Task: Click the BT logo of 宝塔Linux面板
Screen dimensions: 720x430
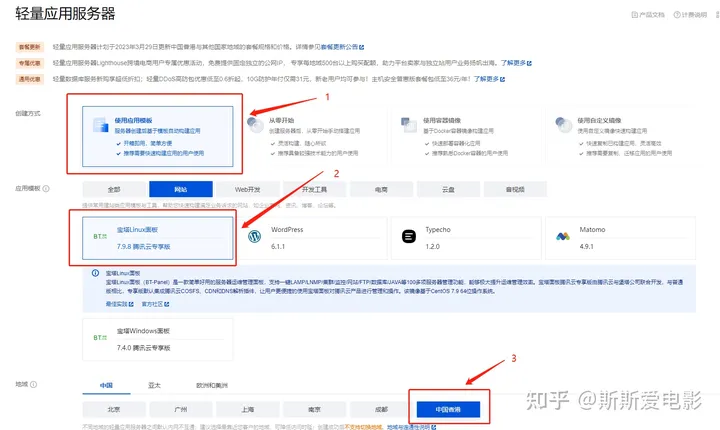Action: [x=100, y=237]
